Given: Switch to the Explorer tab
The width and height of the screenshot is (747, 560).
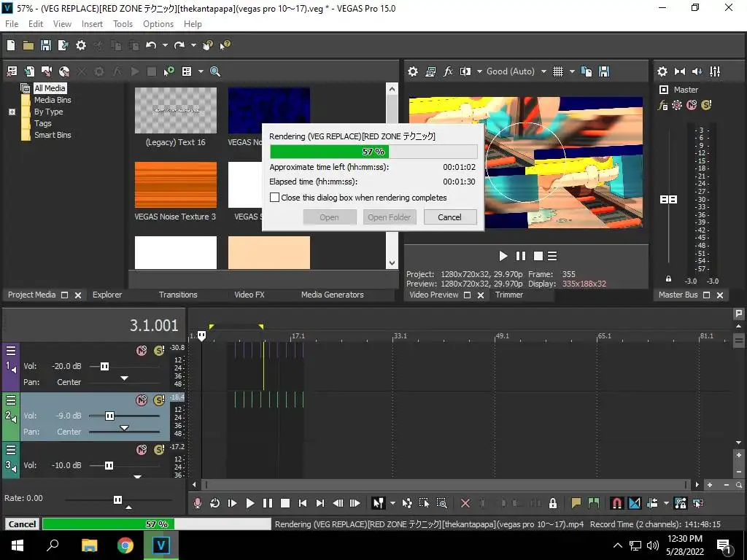Looking at the screenshot, I should pos(107,295).
